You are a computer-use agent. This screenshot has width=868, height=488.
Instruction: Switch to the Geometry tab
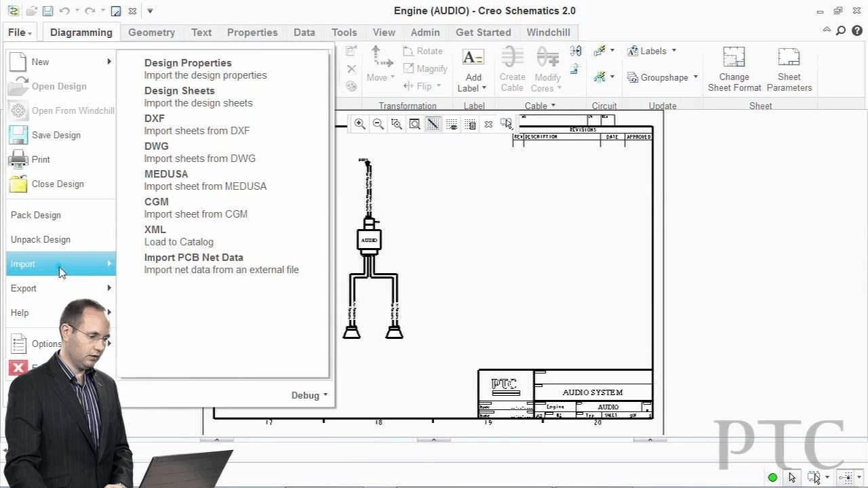coord(151,32)
